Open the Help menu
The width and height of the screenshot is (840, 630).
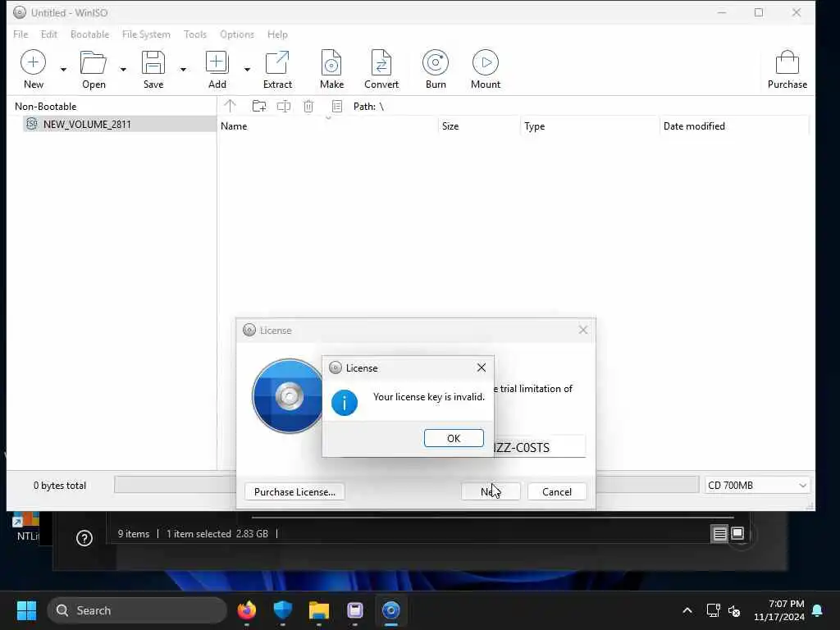(x=277, y=34)
